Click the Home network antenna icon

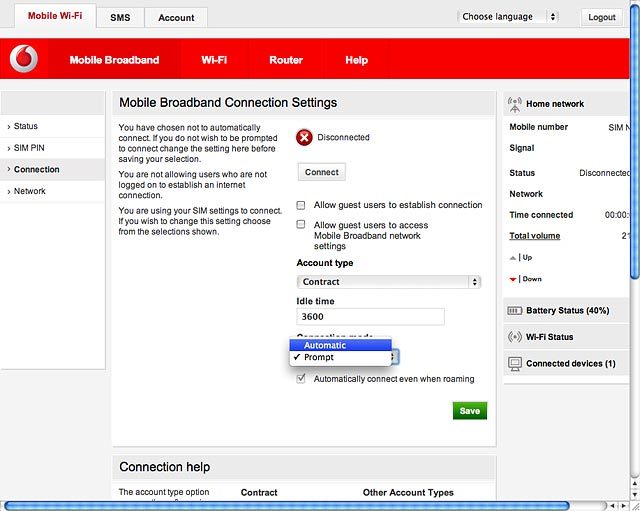[x=515, y=104]
